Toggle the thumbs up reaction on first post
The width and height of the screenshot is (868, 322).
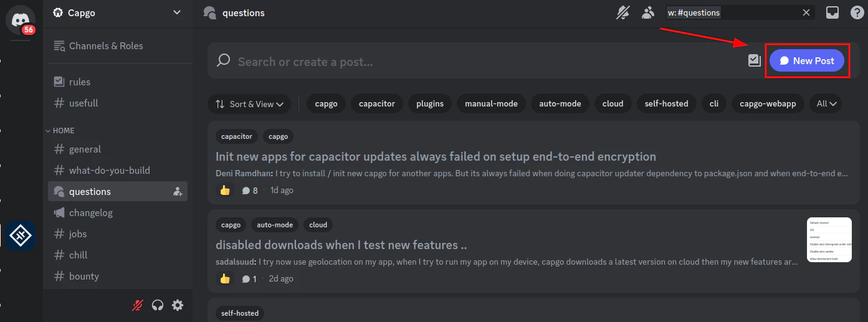coord(225,191)
